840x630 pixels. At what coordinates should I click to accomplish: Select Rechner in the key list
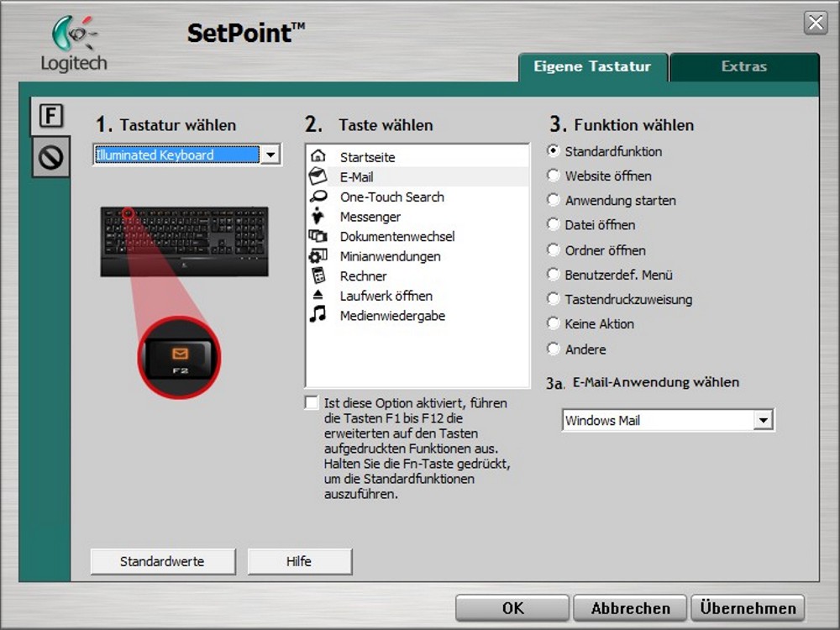click(417, 276)
